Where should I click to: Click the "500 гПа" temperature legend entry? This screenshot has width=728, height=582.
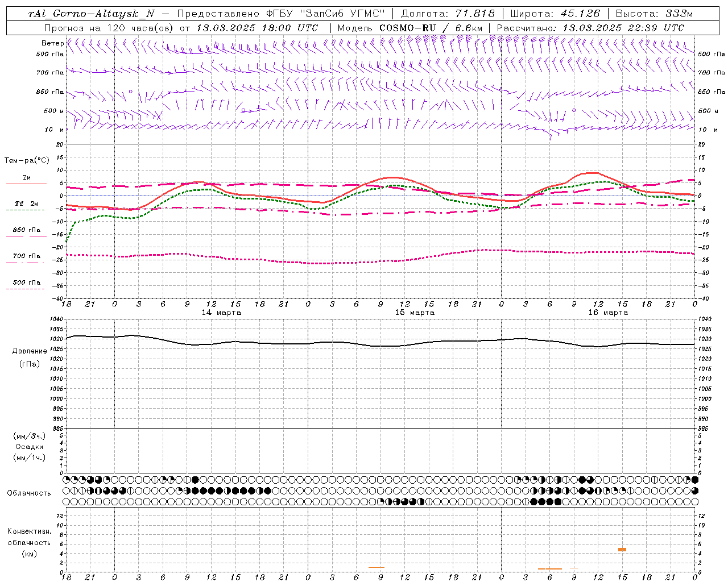(x=27, y=282)
